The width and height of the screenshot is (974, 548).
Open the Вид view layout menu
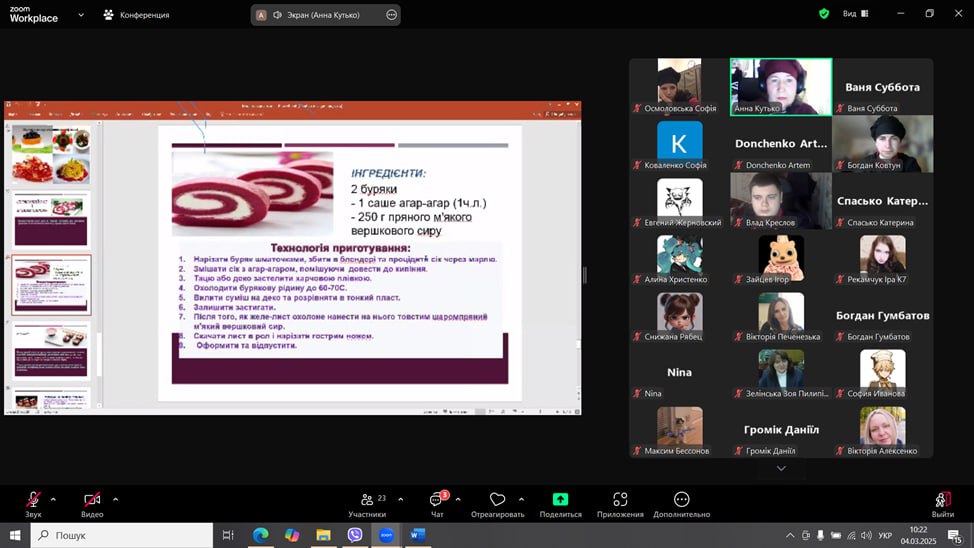(x=855, y=14)
